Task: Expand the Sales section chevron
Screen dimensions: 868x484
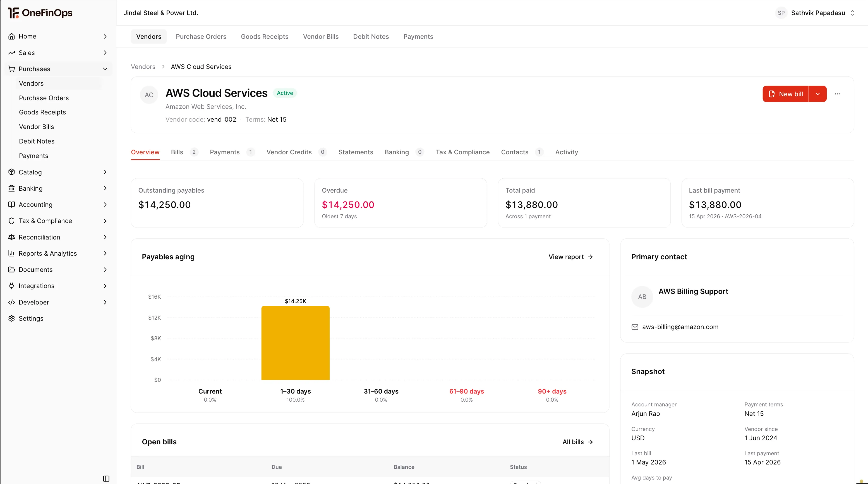Action: (x=105, y=52)
